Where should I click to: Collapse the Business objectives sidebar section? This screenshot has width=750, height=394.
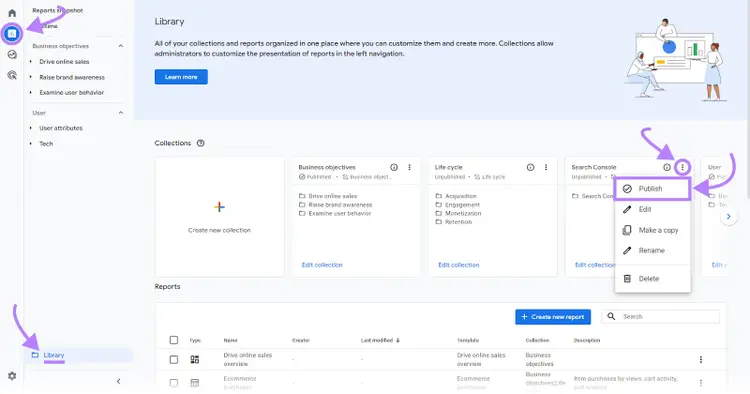coord(121,46)
